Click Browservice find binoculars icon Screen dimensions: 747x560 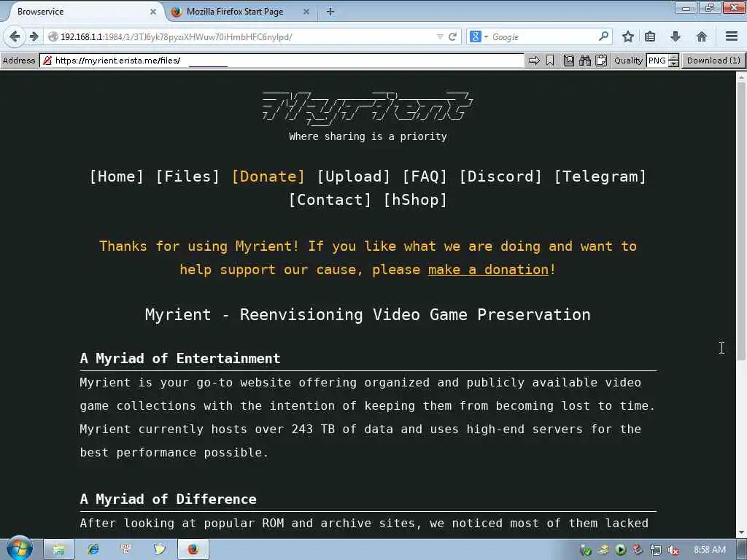[x=585, y=61]
